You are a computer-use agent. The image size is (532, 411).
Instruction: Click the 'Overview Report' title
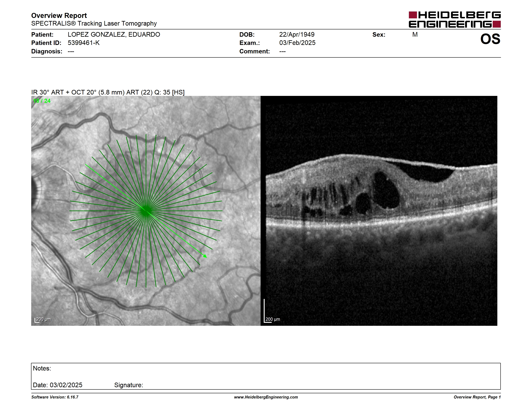pyautogui.click(x=59, y=16)
